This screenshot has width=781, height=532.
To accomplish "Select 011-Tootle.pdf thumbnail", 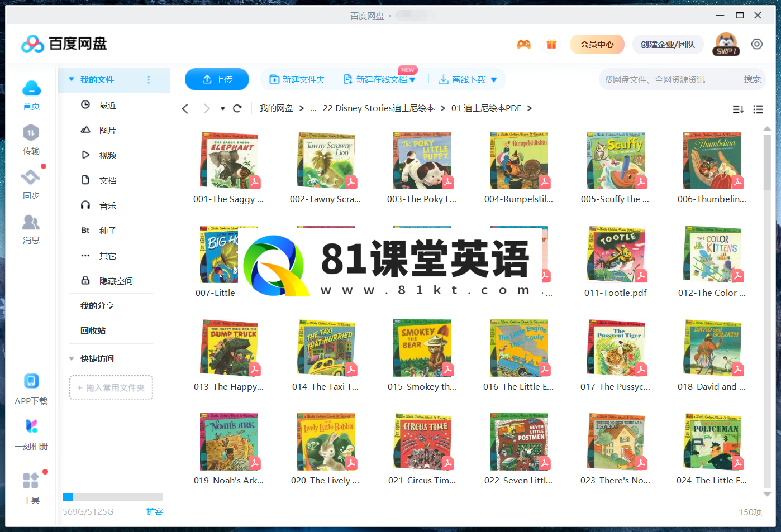I will [616, 255].
